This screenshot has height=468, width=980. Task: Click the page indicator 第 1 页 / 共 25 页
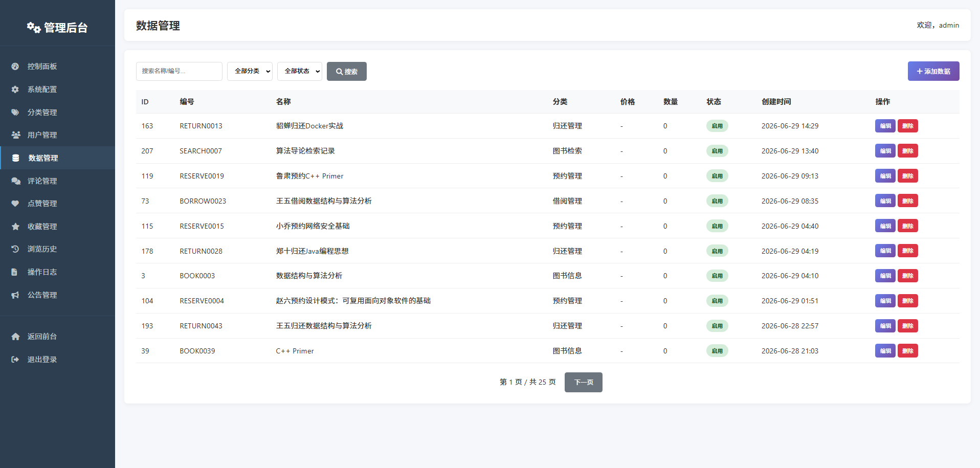[527, 382]
